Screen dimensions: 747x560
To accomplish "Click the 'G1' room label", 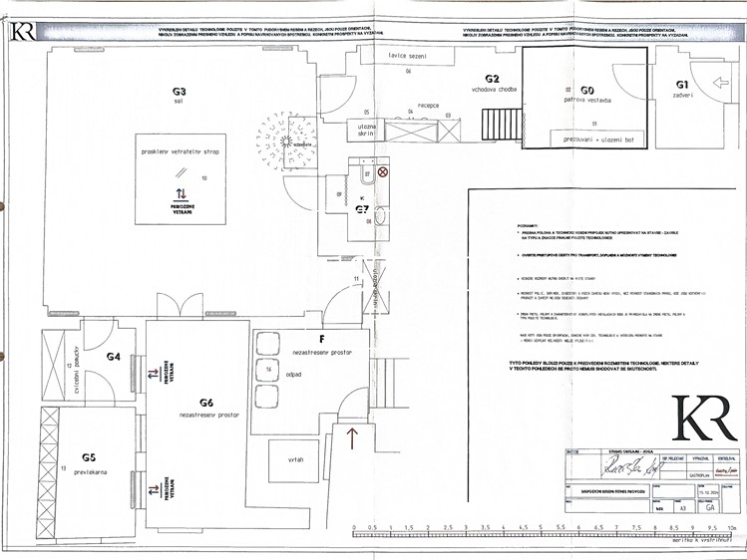I will [682, 85].
